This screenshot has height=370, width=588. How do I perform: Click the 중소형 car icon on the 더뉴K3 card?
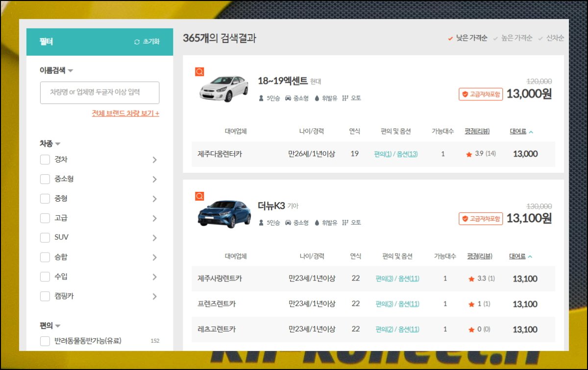pos(288,223)
